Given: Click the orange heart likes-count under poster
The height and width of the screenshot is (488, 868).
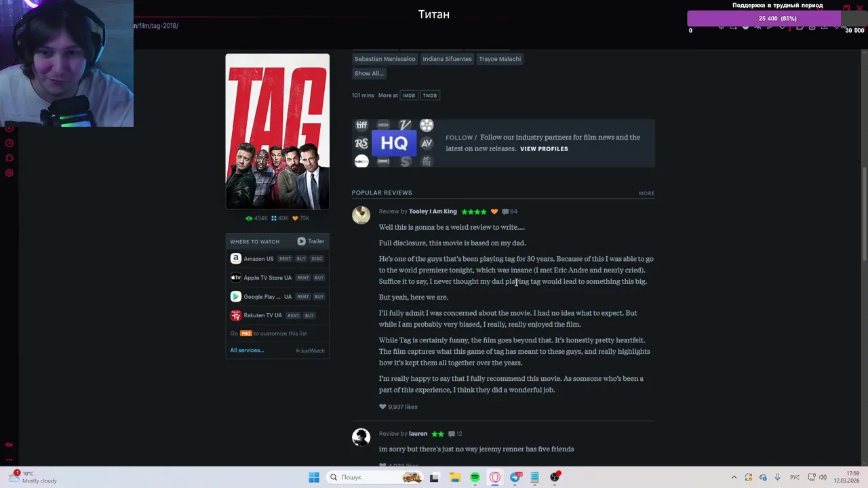Looking at the screenshot, I should 295,218.
